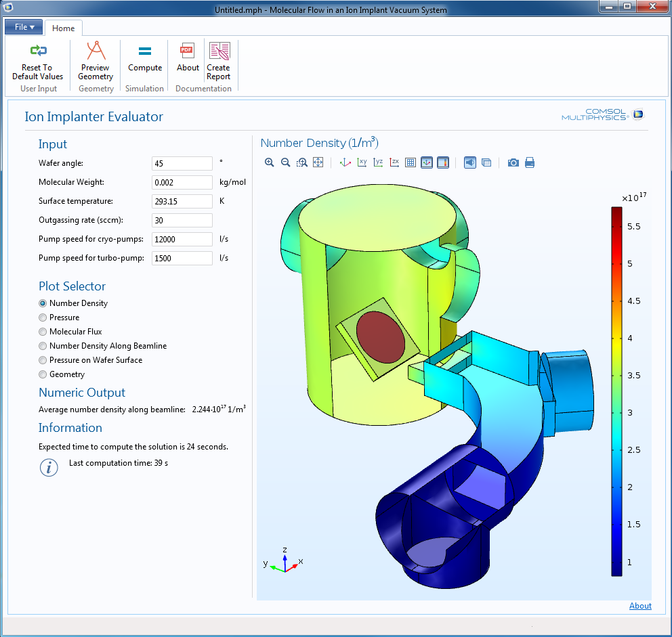672x637 pixels.
Task: Click the Zoom In icon
Action: pos(270,162)
